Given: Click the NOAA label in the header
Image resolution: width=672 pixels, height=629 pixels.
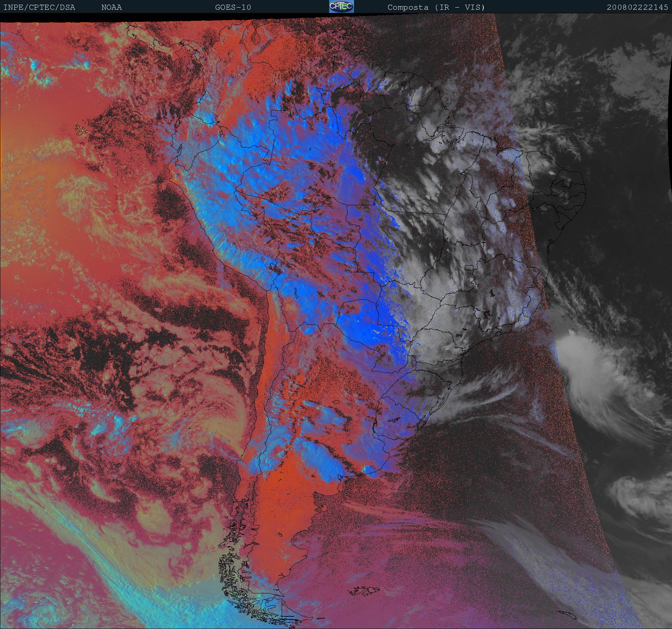Looking at the screenshot, I should [x=111, y=7].
